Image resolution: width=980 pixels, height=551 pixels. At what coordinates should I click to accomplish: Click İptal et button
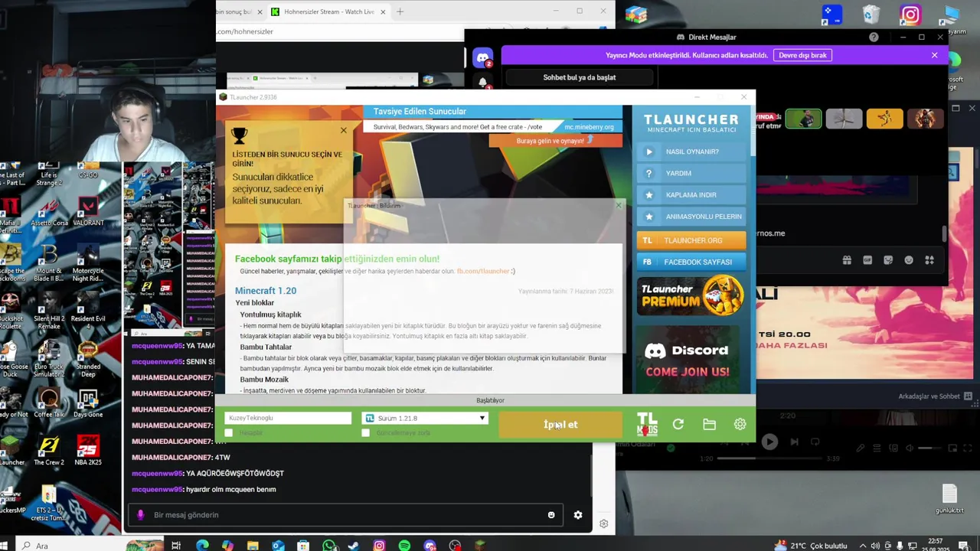coord(560,425)
